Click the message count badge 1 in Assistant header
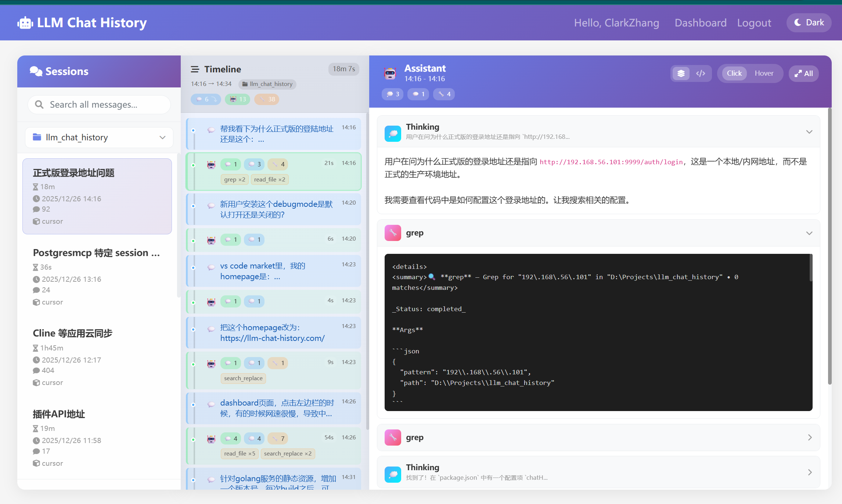The image size is (842, 504). [418, 94]
